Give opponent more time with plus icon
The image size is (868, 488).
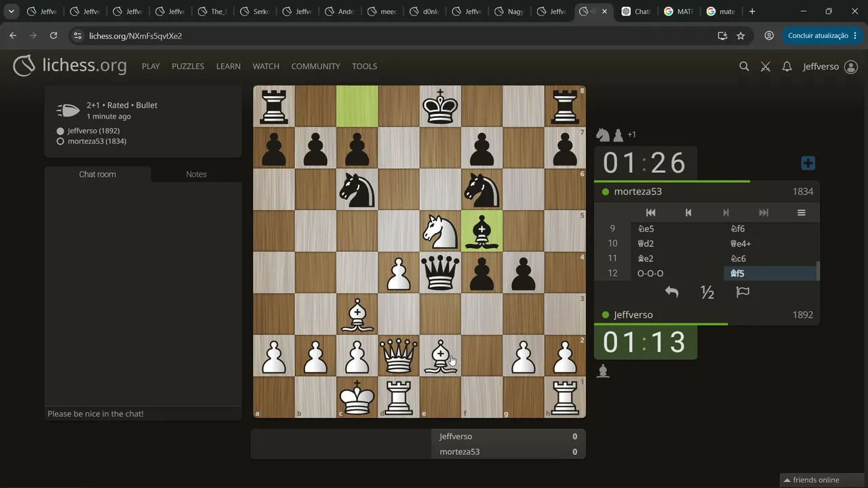808,163
